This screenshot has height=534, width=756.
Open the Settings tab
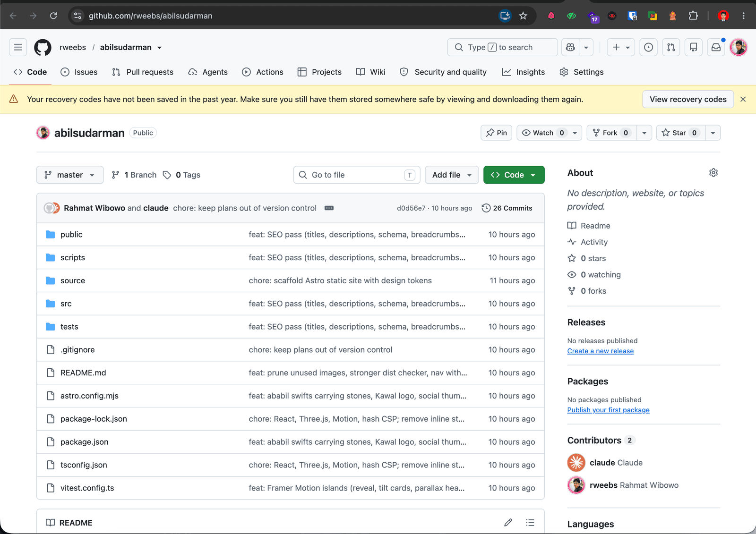(582, 72)
